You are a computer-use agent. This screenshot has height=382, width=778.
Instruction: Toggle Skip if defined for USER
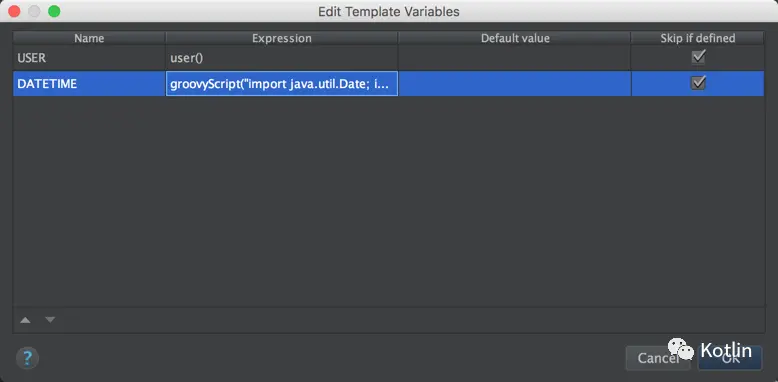tap(698, 58)
